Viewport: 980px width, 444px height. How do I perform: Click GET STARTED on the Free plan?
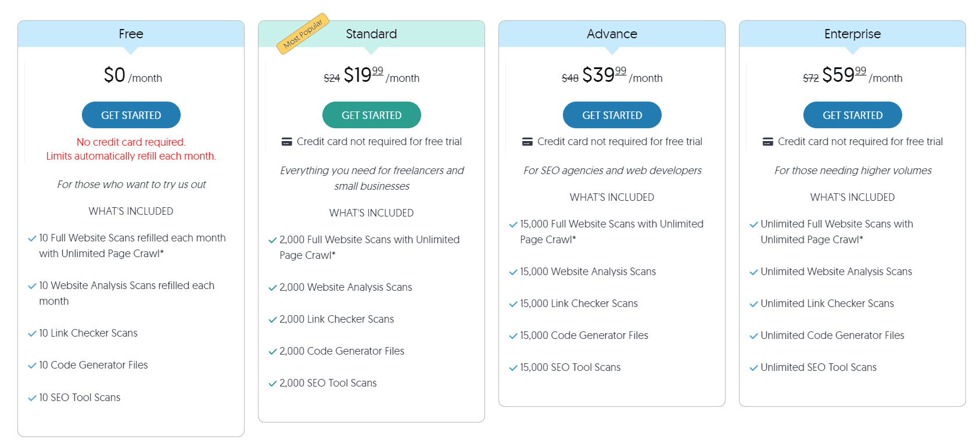click(131, 115)
